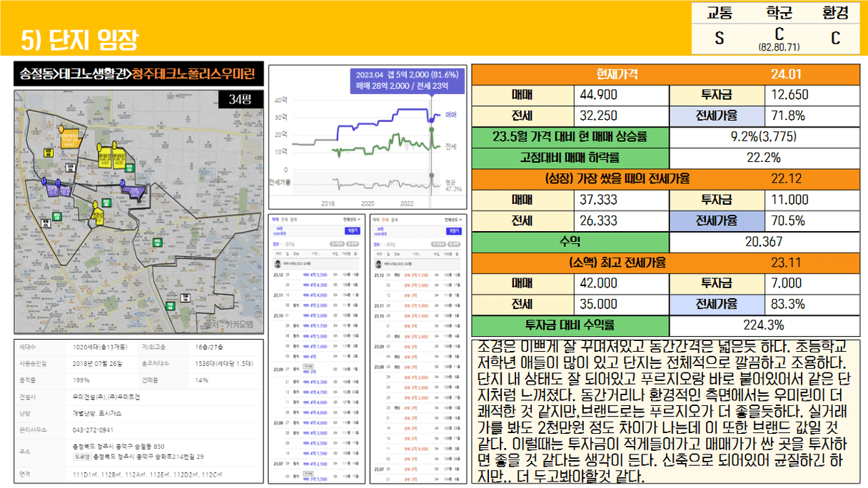868x488 pixels.
Task: Click the 043-272-0941 office phone number
Action: click(93, 430)
